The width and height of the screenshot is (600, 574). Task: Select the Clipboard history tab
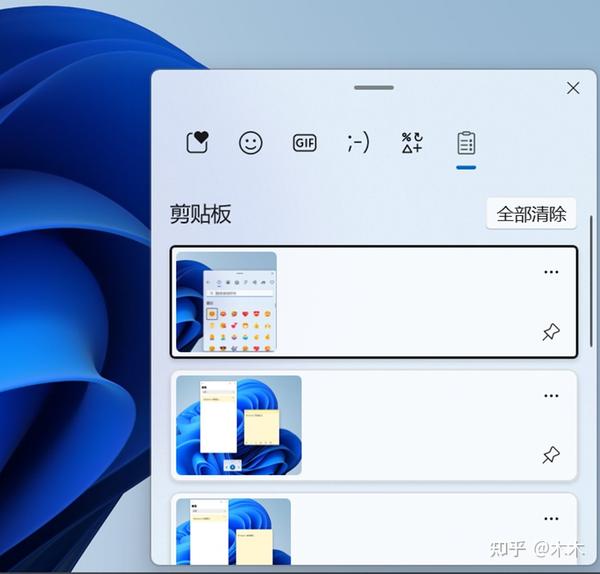(466, 143)
